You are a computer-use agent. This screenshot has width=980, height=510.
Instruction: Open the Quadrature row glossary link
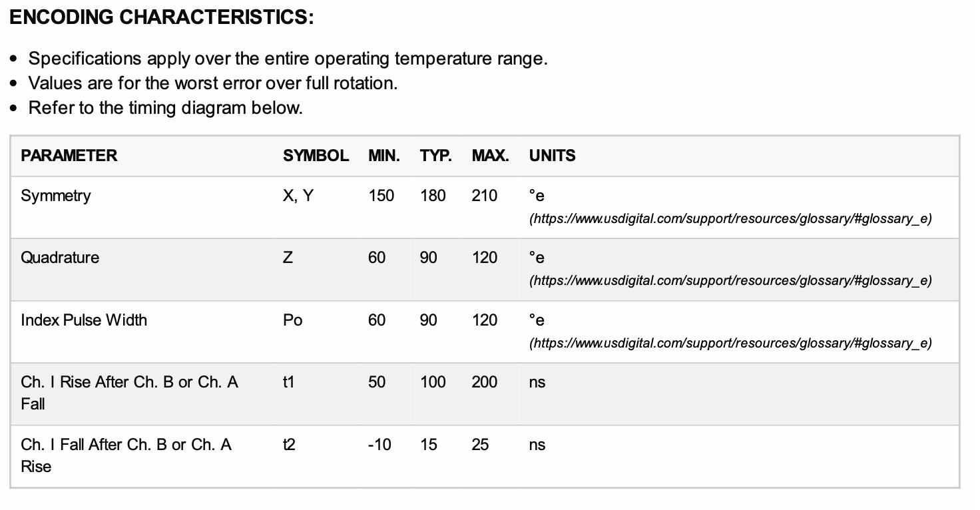coord(730,281)
